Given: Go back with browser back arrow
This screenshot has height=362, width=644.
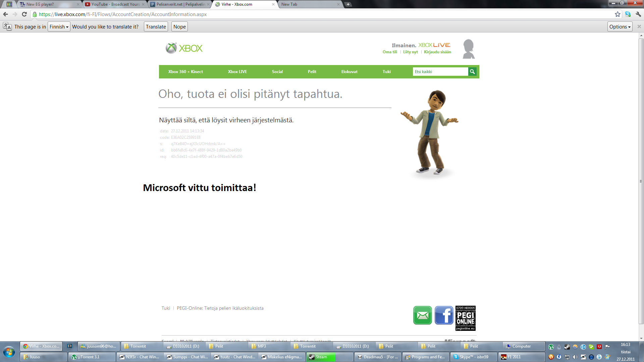Looking at the screenshot, I should coord(5,14).
